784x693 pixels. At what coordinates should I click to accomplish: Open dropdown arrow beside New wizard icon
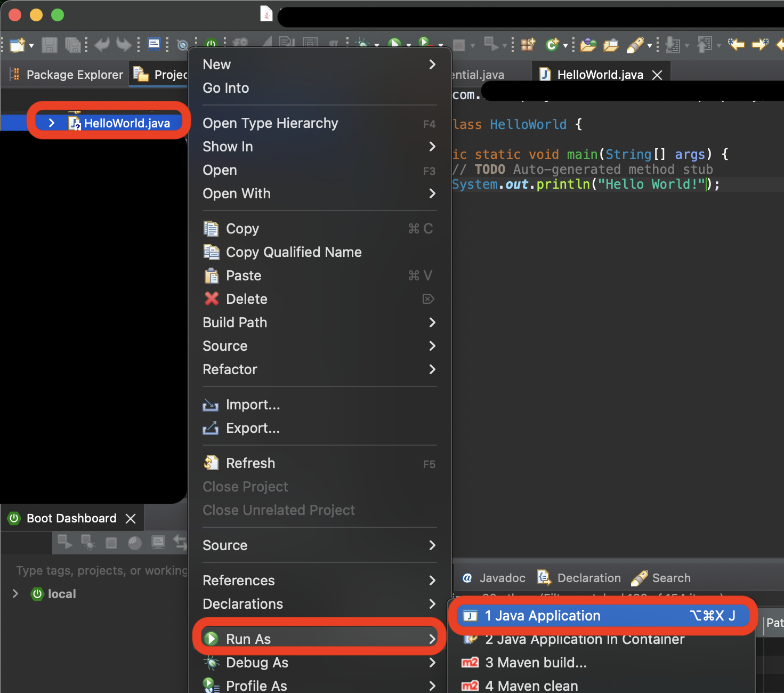pyautogui.click(x=31, y=46)
